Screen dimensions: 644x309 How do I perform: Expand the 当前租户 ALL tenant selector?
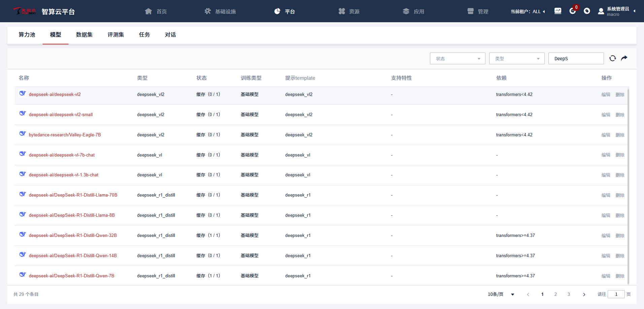528,11
